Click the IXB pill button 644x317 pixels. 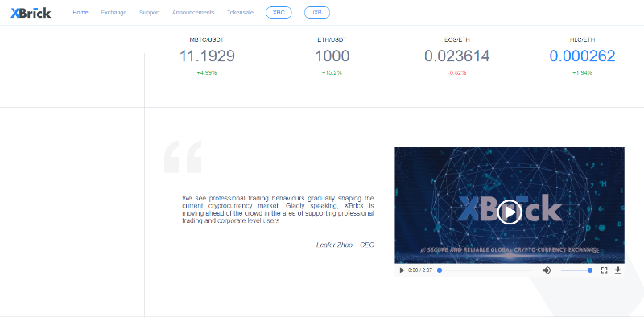[317, 13]
